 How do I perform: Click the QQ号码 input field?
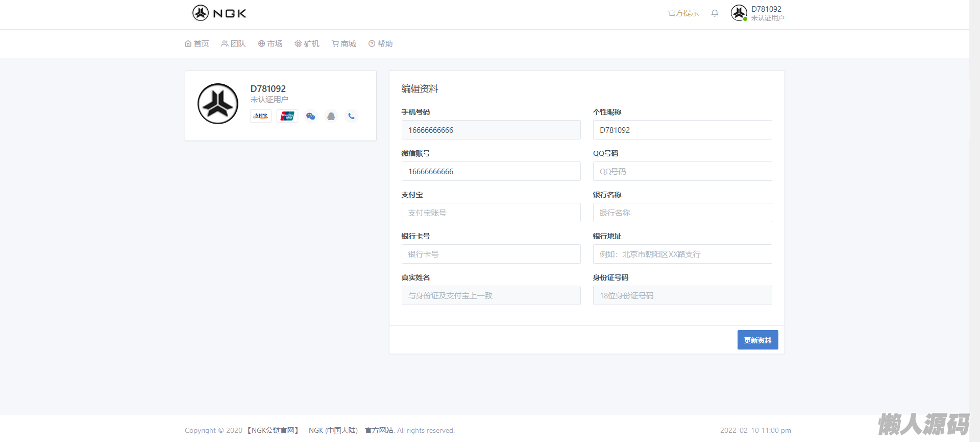coord(682,171)
